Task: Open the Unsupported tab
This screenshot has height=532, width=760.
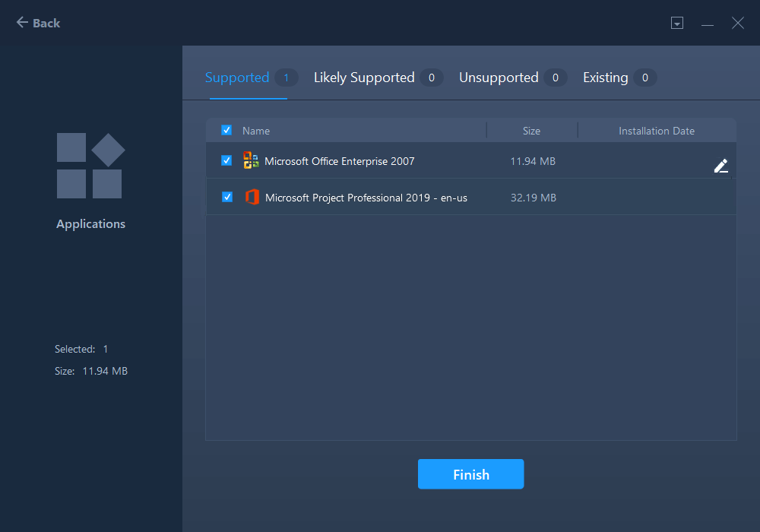Action: [x=512, y=78]
